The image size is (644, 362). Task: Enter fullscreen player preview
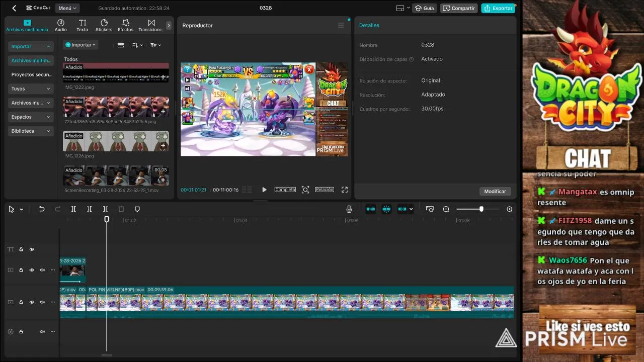(x=345, y=190)
